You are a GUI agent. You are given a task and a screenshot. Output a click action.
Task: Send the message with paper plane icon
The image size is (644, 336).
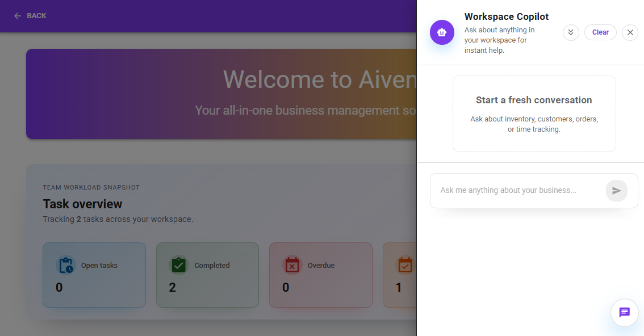(x=616, y=191)
